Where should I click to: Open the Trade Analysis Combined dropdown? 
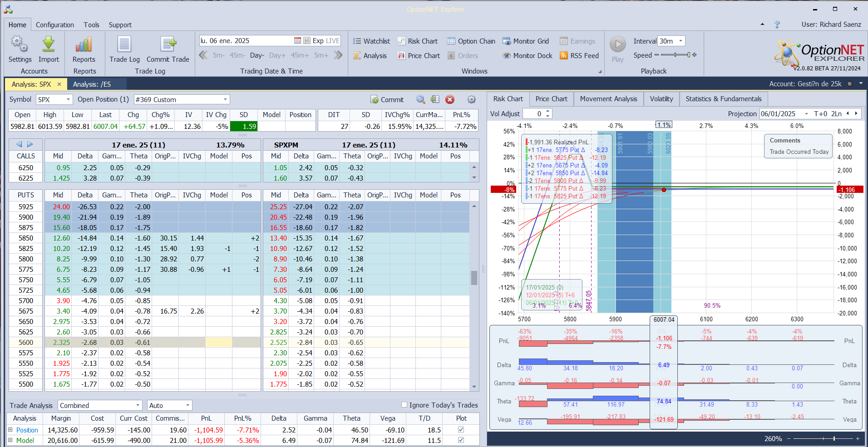click(138, 405)
